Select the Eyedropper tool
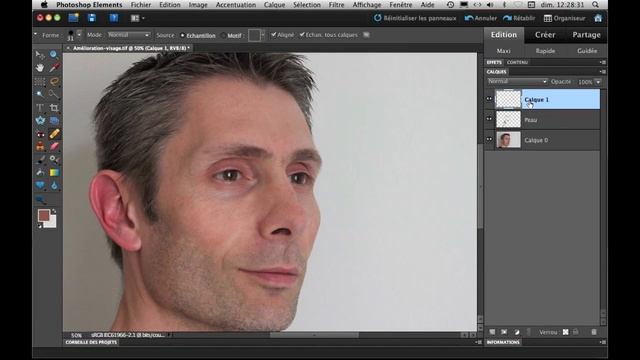 coord(54,68)
